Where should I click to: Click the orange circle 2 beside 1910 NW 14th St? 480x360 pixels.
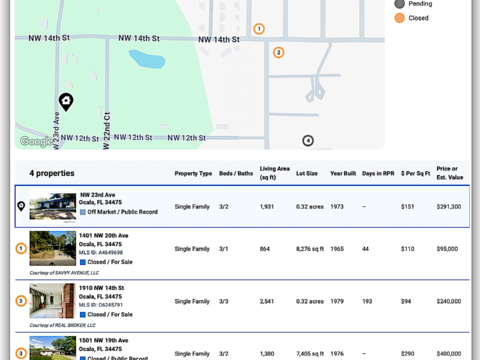21,301
